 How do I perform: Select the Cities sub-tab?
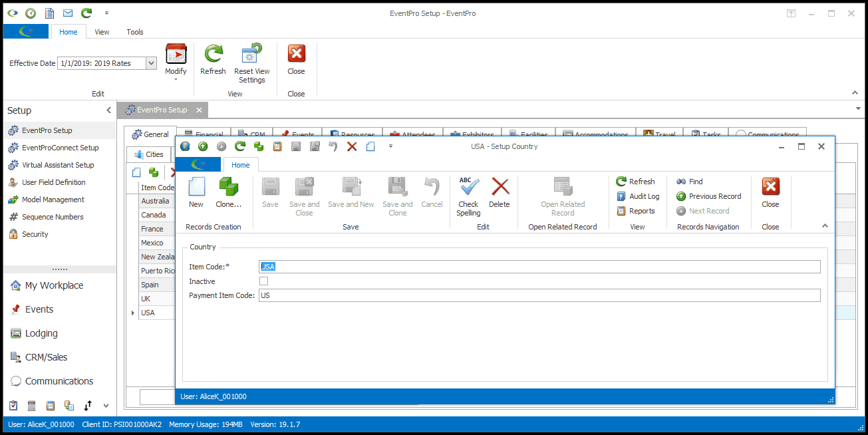(149, 154)
